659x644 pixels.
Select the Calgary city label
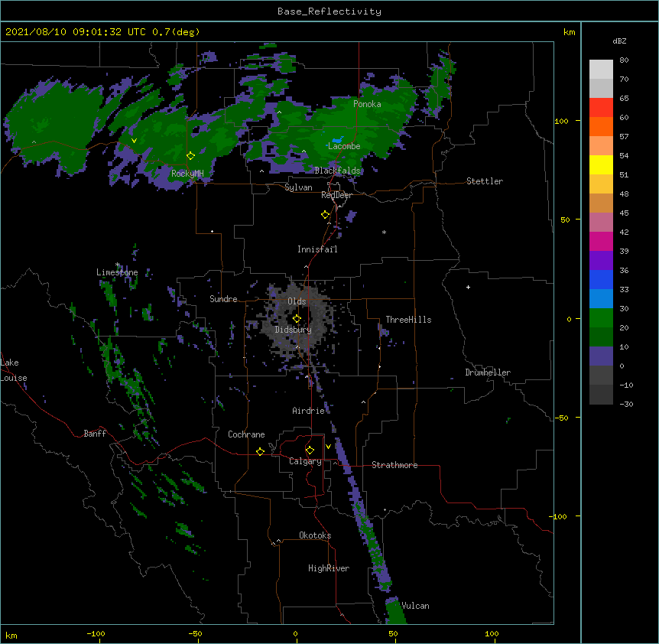tap(305, 461)
